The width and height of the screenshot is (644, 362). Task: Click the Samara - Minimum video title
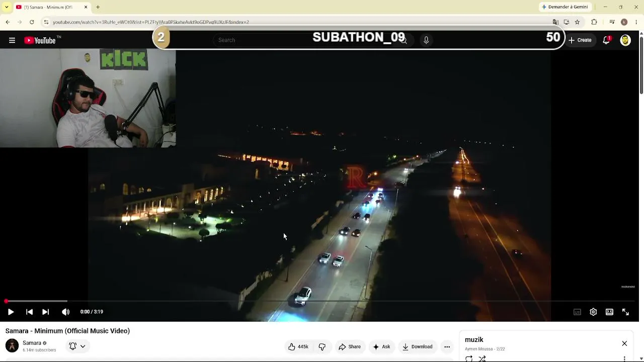pos(67,331)
